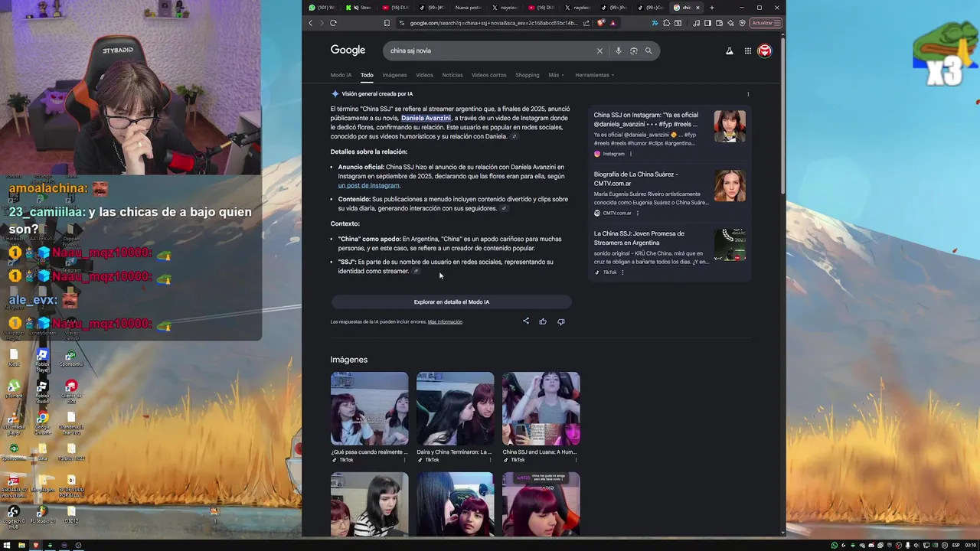Image resolution: width=980 pixels, height=551 pixels.
Task: Bookmark this page in address bar
Action: (x=387, y=23)
